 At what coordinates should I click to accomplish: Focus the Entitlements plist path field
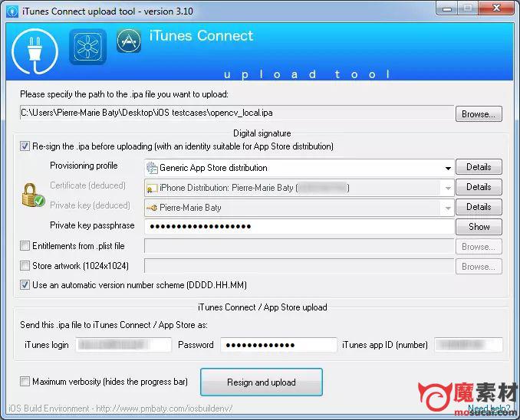(299, 246)
